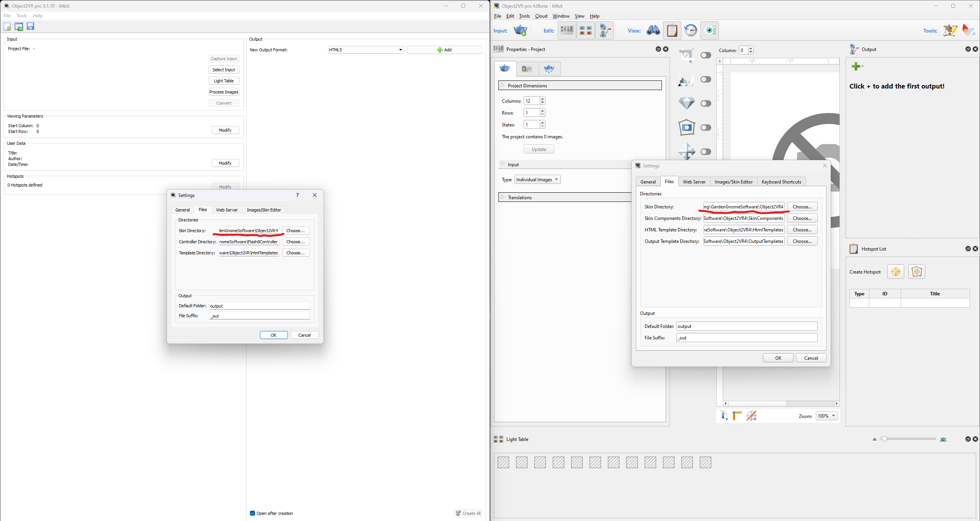Switch to Web Server tab in 3.1.10 Settings
This screenshot has height=521, width=980.
(x=227, y=210)
